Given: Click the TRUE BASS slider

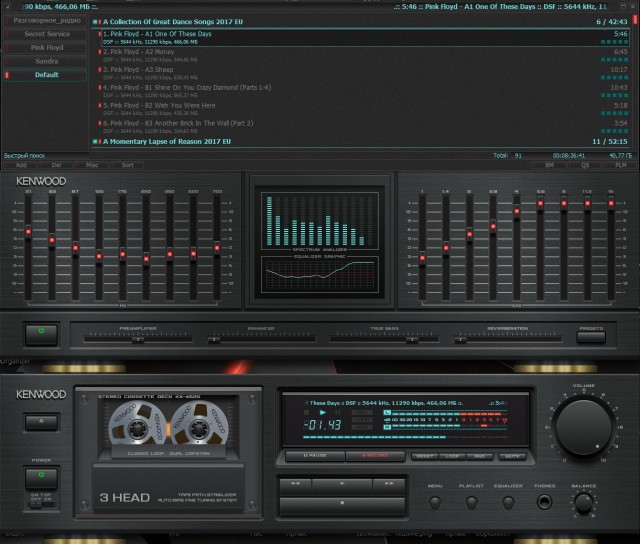Looking at the screenshot, I should (x=384, y=339).
